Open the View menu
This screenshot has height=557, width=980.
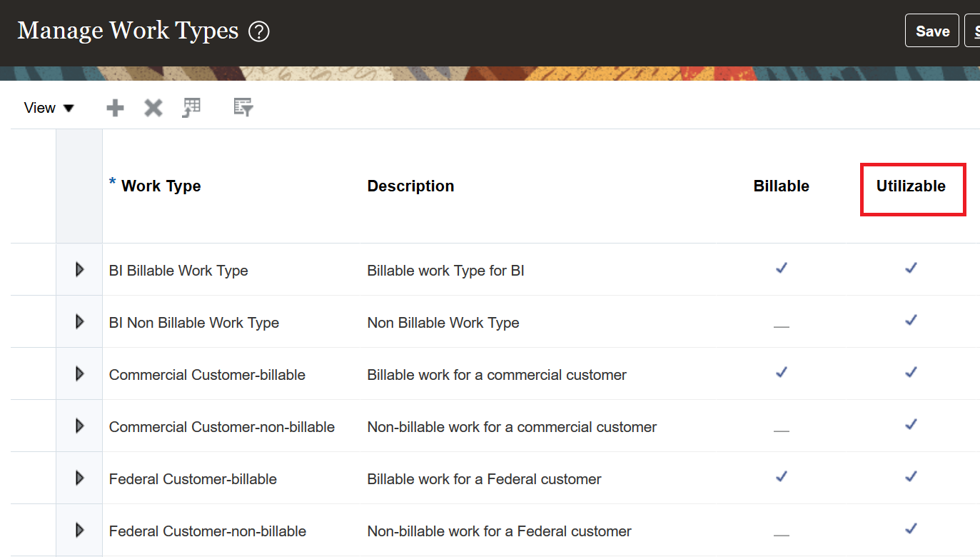click(49, 108)
